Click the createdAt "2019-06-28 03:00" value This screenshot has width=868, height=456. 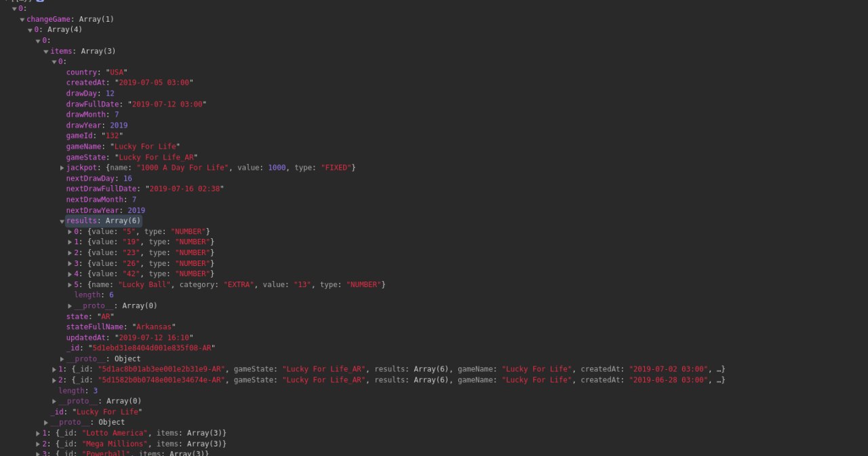669,380
